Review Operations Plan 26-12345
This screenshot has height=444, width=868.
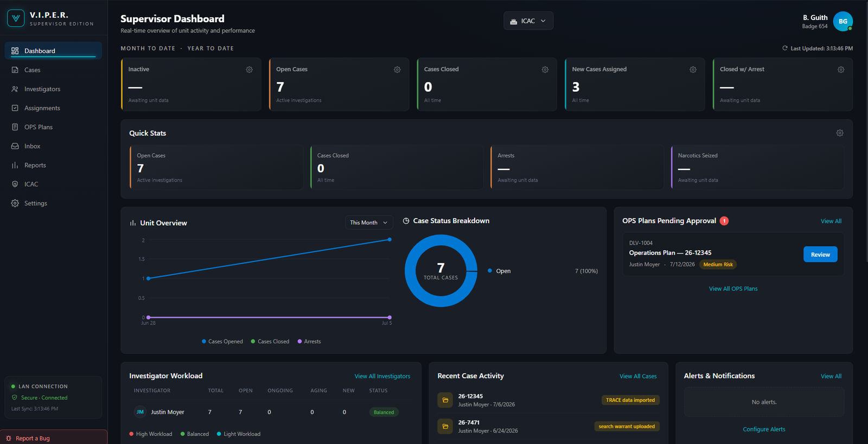820,255
